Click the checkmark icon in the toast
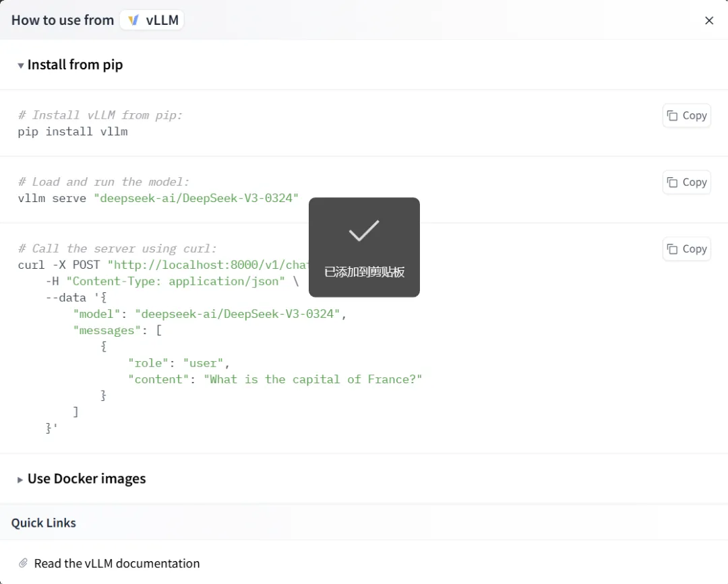Screen dimensions: 728x584 tap(364, 231)
